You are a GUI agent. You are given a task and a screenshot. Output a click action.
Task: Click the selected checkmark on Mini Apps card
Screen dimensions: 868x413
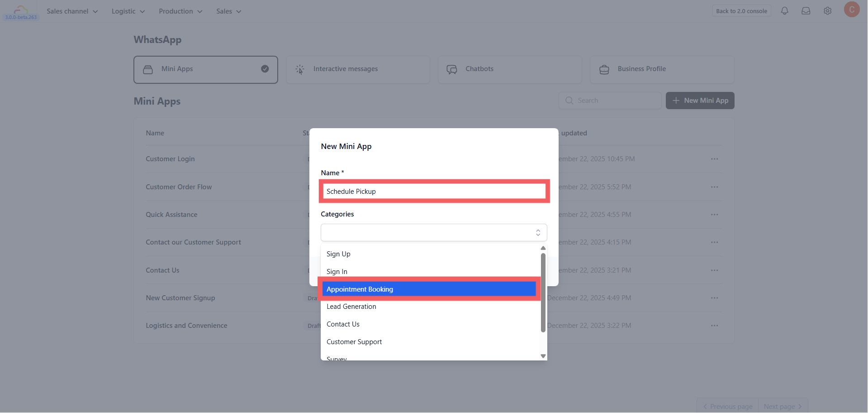[265, 69]
